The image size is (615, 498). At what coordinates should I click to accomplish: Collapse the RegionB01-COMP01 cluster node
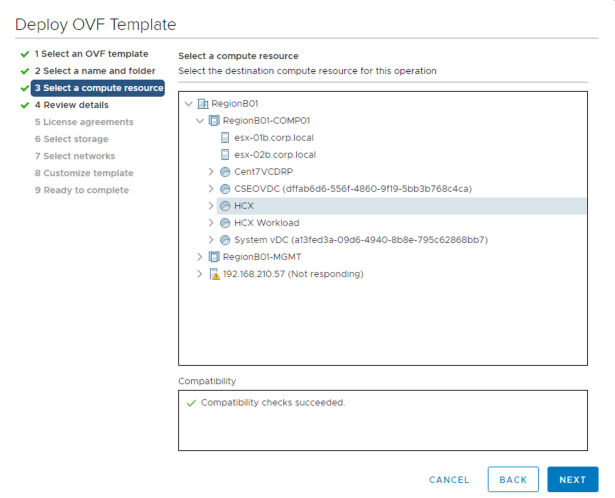click(x=200, y=120)
